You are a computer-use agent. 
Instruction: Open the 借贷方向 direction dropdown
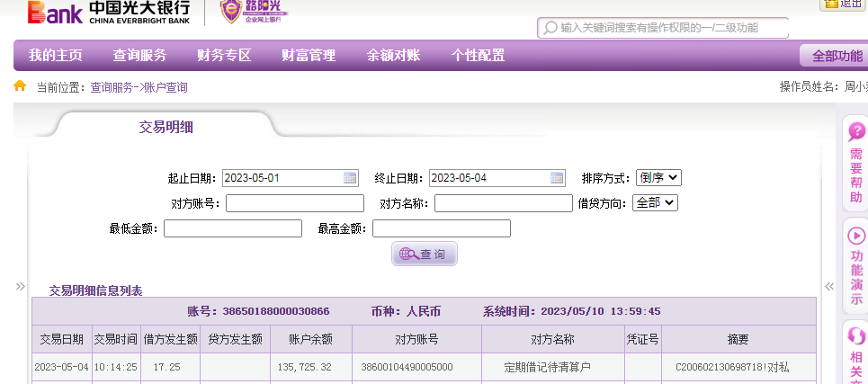pos(655,203)
